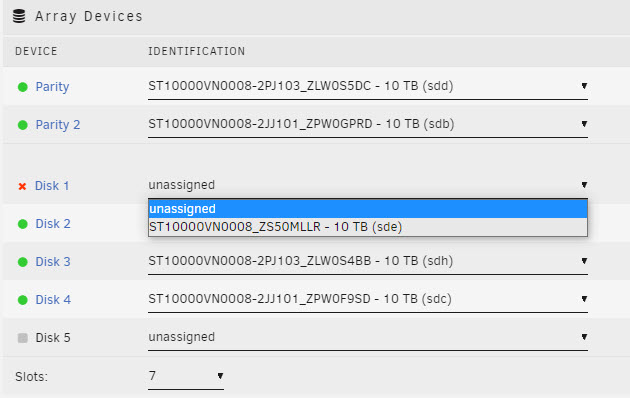
Task: Click the green status dot beside Disk 4
Action: (x=22, y=300)
